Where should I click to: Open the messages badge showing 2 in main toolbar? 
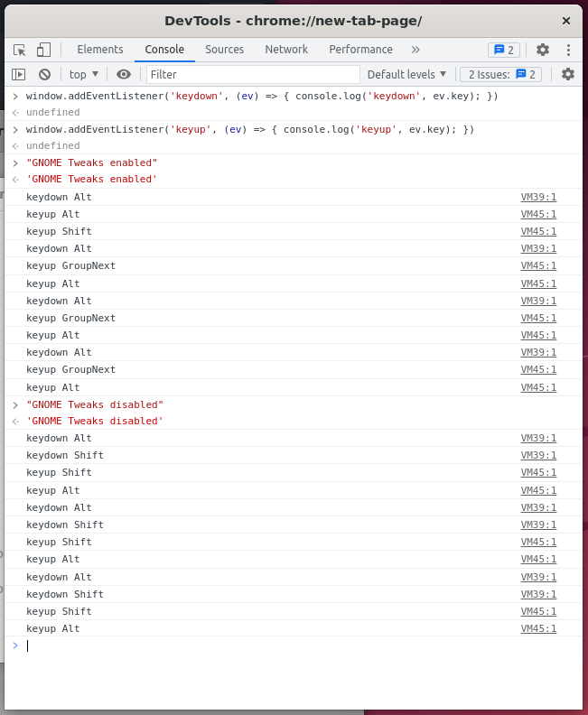tap(504, 50)
